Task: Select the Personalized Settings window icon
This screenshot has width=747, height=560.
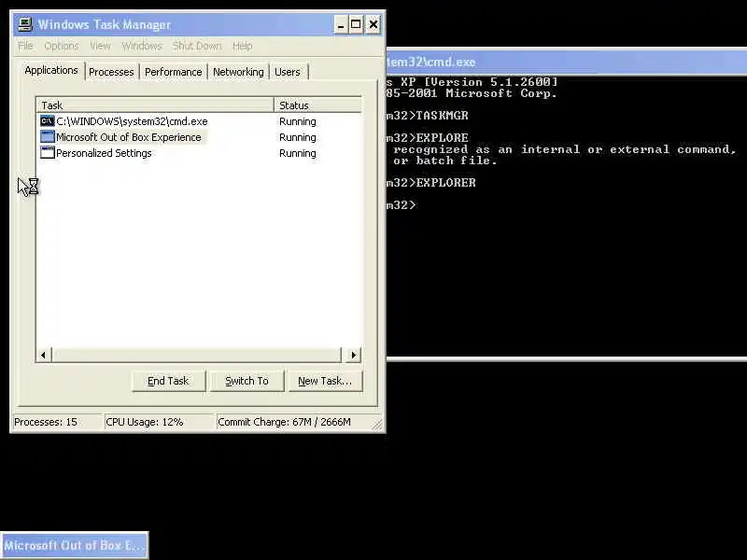Action: click(x=48, y=153)
